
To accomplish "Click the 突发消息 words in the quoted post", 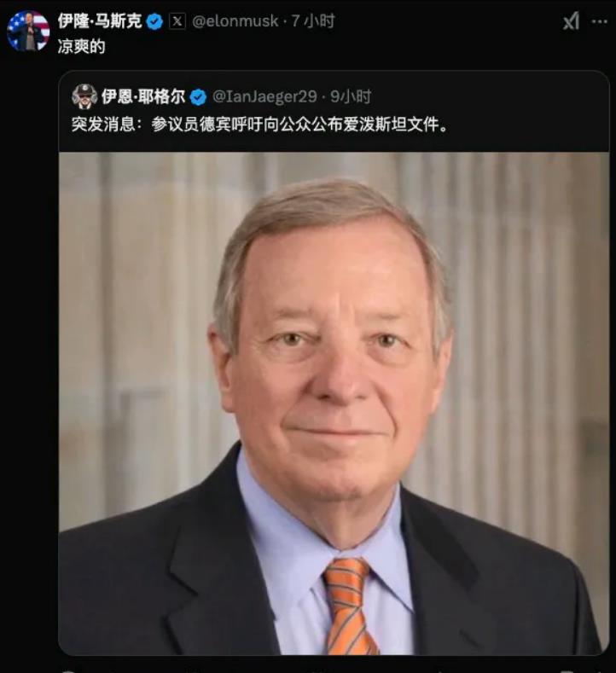I will pyautogui.click(x=103, y=125).
